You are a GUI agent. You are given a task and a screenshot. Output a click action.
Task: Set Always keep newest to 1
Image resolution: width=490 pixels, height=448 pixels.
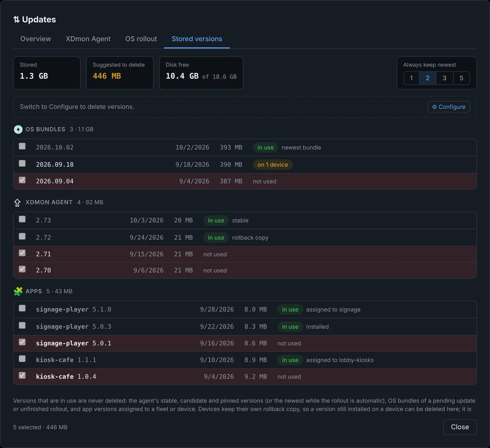pyautogui.click(x=411, y=78)
